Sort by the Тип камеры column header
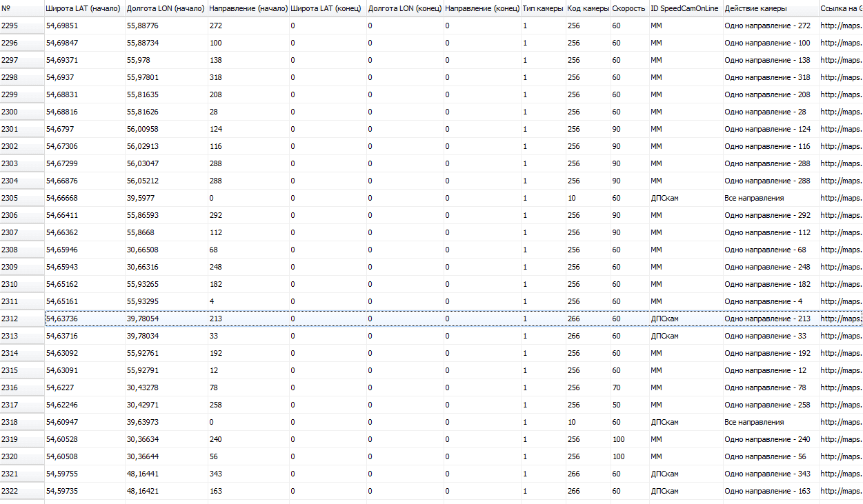 point(543,8)
